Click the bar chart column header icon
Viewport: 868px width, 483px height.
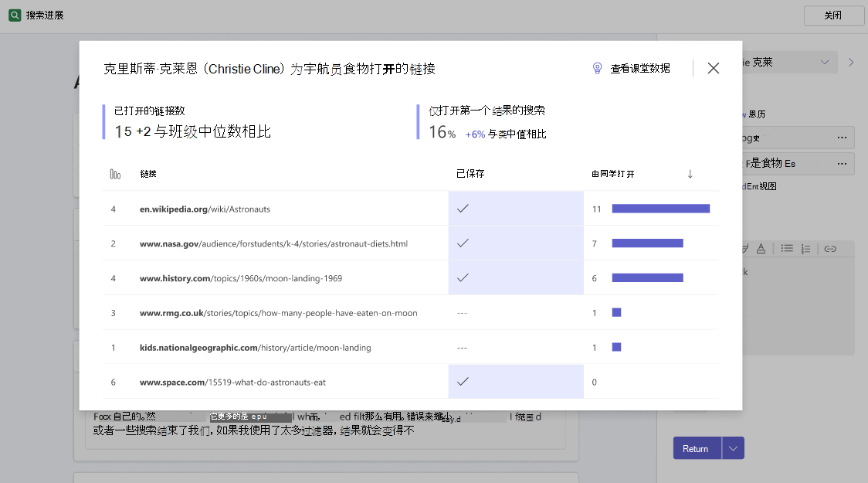(115, 174)
